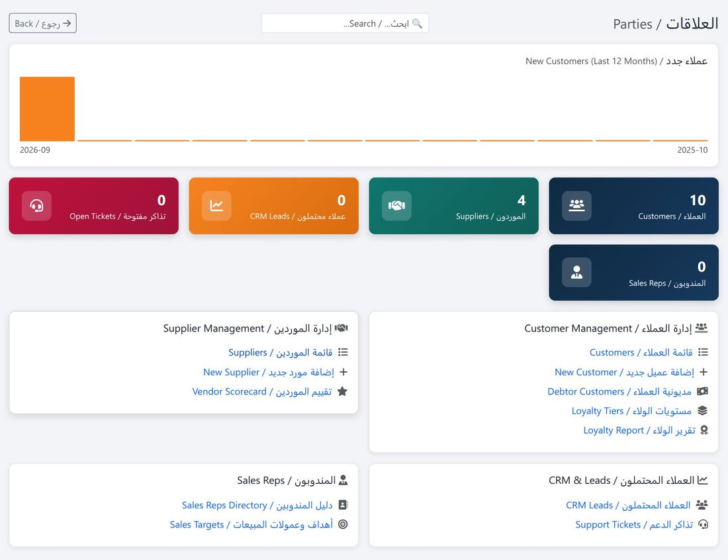Click the Parties / العلاقات page title

(665, 24)
